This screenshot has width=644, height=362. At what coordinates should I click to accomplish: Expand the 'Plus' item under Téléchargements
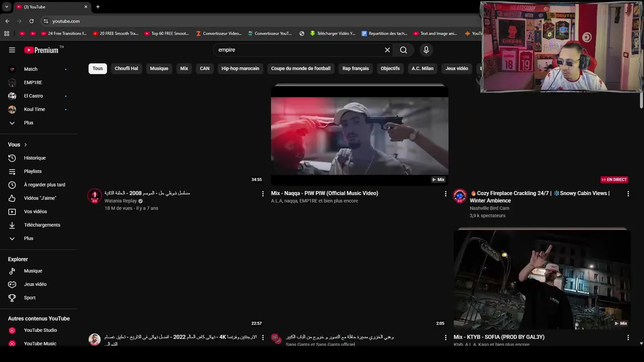tap(39, 238)
